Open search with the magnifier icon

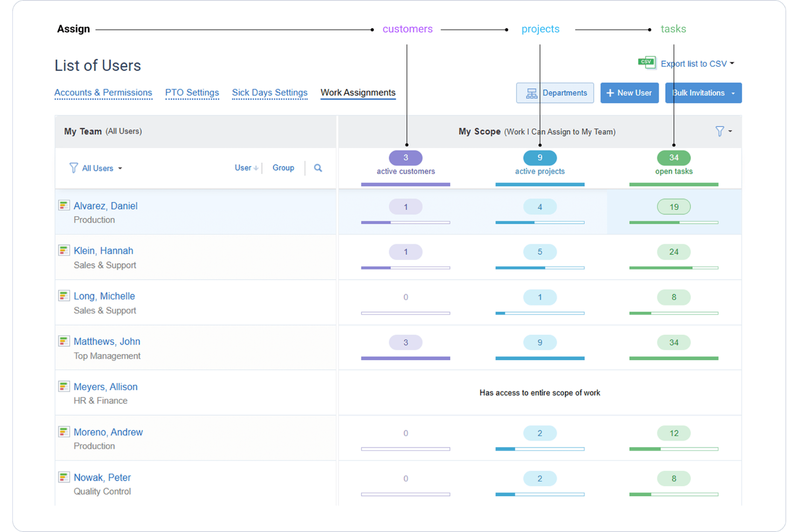pyautogui.click(x=318, y=168)
